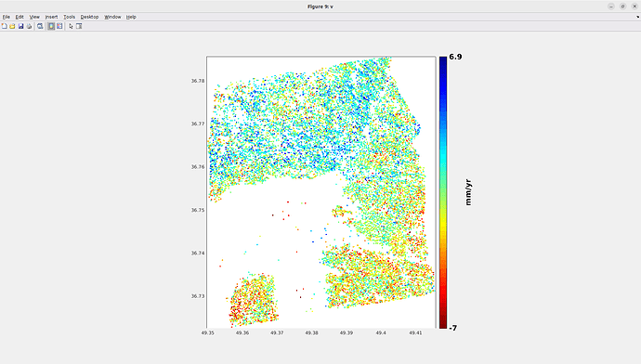Viewport: 641px width, 364px height.
Task: Minimize the Figure 9 window
Action: [611, 6]
